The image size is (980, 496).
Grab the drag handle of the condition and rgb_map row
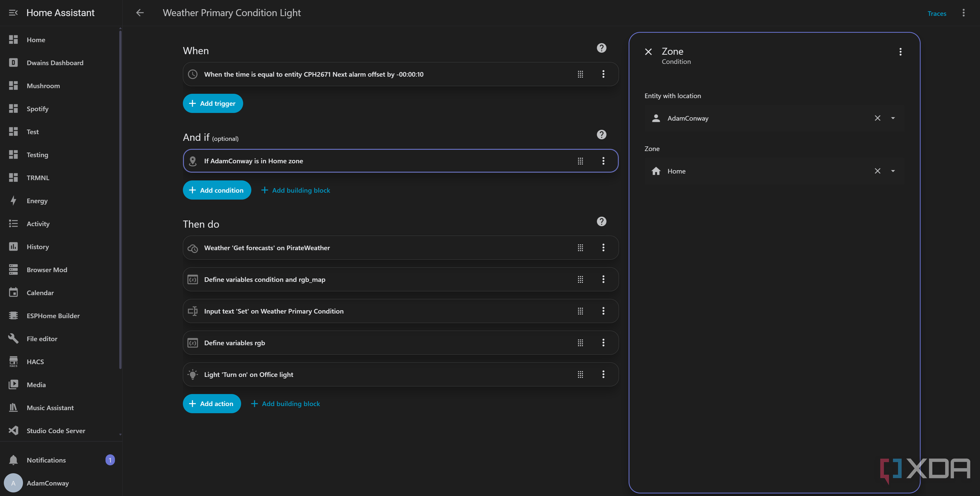pyautogui.click(x=580, y=279)
